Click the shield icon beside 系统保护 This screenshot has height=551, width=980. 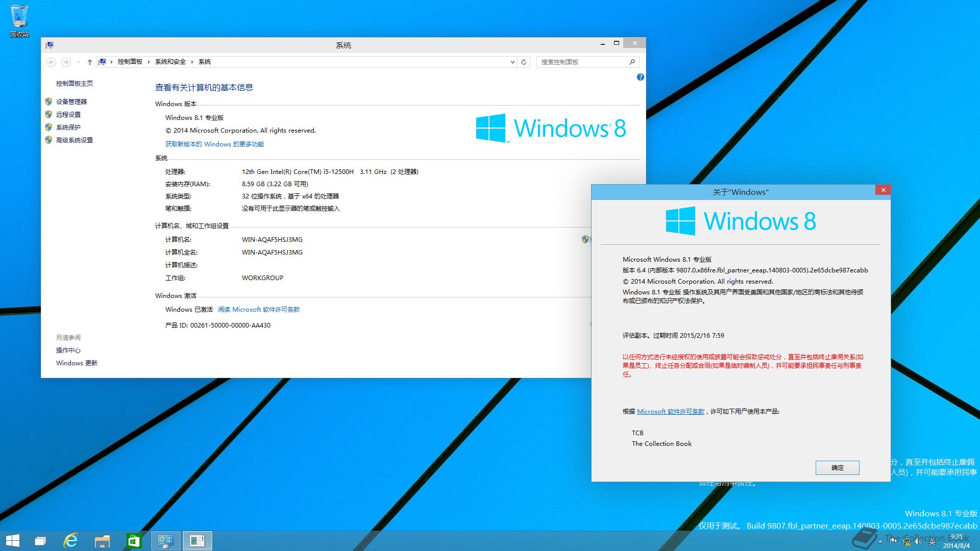[x=48, y=127]
